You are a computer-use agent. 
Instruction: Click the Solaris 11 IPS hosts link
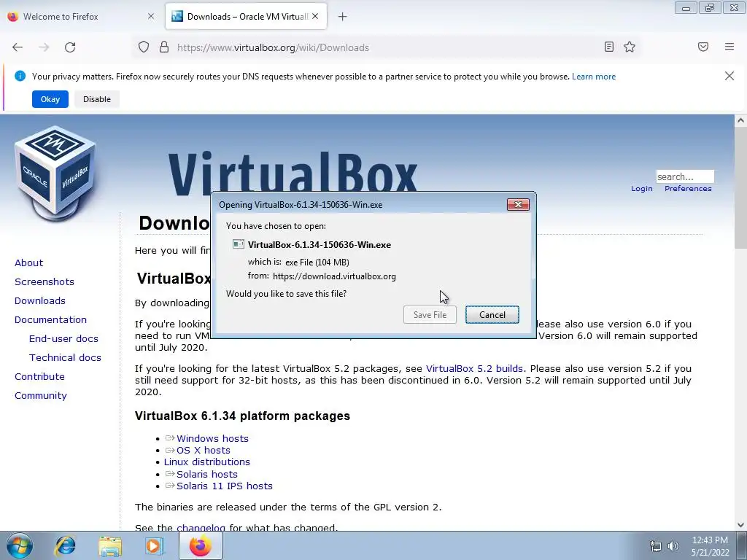[225, 486]
